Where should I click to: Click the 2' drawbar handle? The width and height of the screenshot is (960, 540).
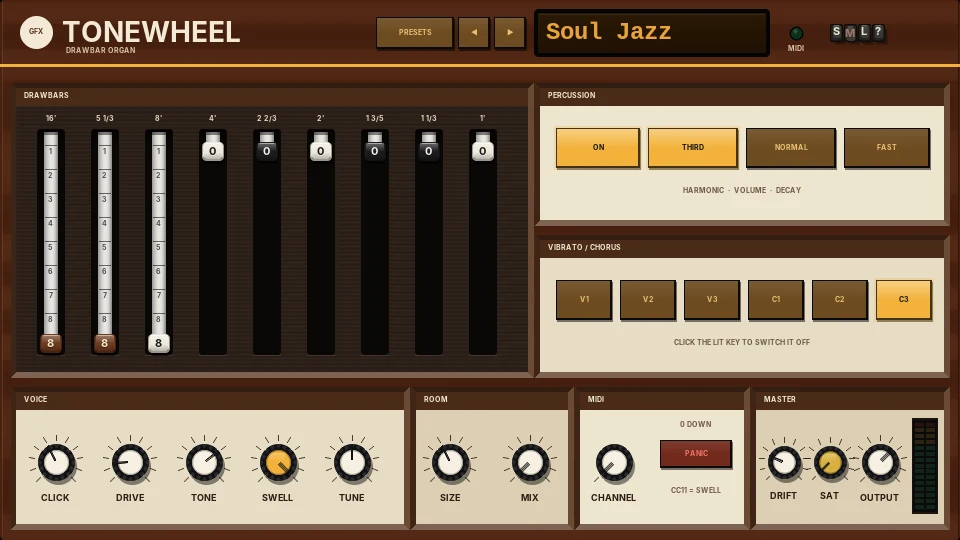tap(320, 151)
